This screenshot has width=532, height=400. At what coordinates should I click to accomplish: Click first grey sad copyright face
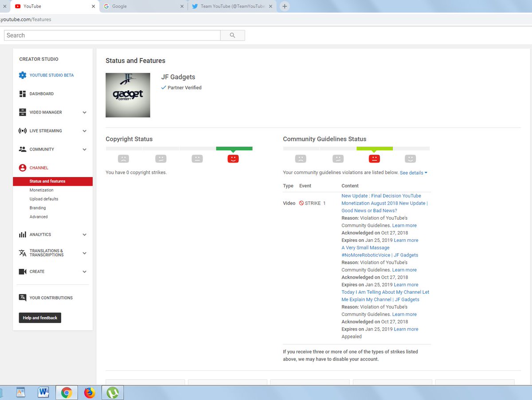pos(124,159)
